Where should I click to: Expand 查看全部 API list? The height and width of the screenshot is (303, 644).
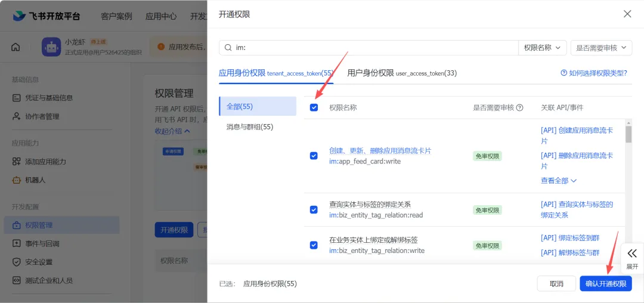click(559, 180)
